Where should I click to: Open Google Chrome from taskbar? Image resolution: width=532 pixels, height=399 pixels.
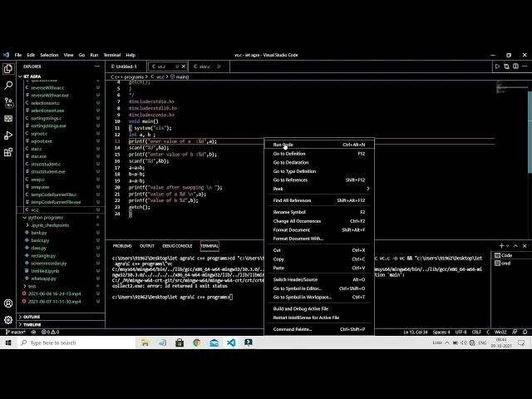[x=196, y=342]
